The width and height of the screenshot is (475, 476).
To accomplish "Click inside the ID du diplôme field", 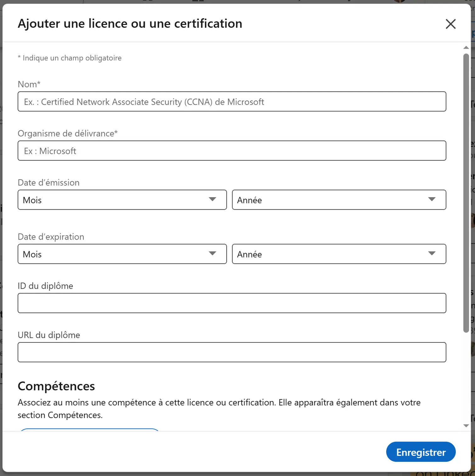I will [232, 303].
